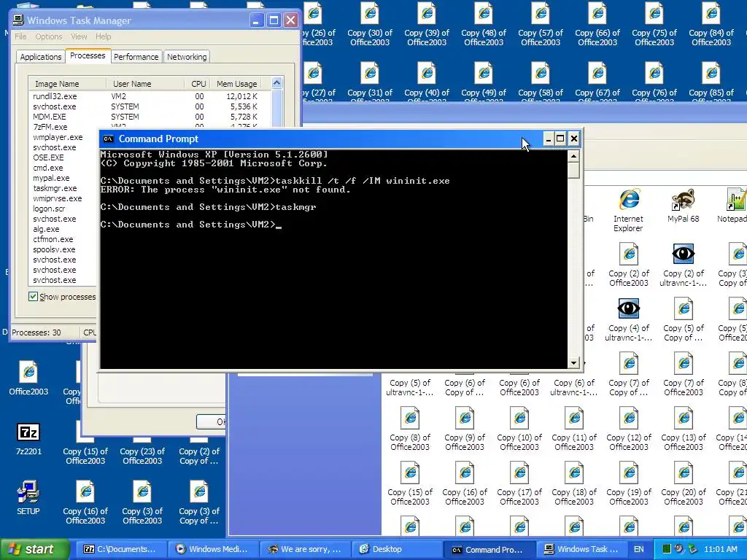Sort processes by Image Name column
The width and height of the screenshot is (747, 560).
[x=67, y=84]
